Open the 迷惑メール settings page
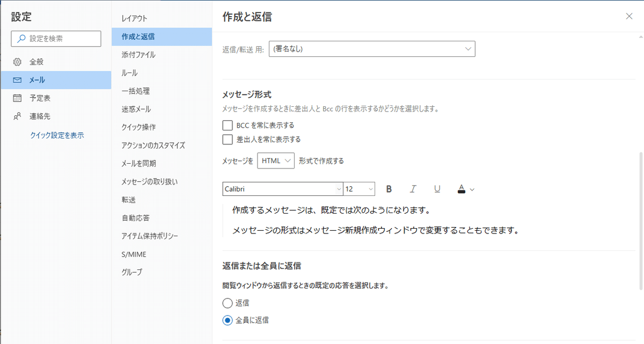Viewport: 644px width, 344px height. point(162,109)
